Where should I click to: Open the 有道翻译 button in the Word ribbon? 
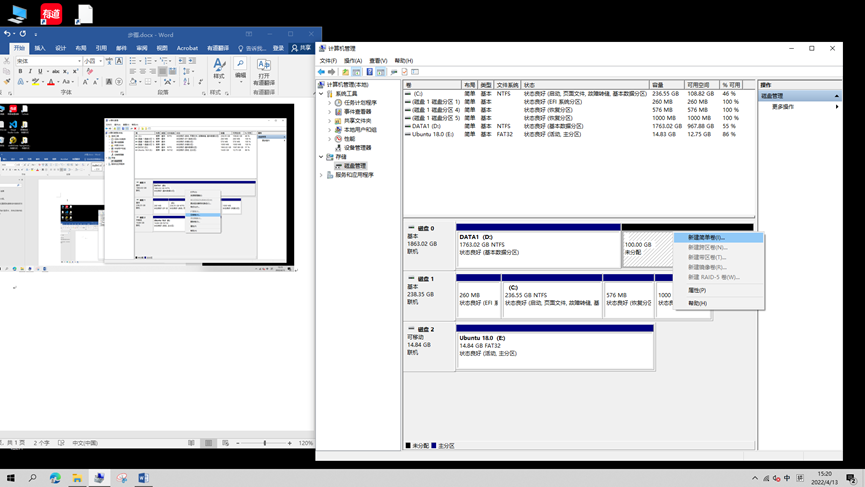(264, 72)
